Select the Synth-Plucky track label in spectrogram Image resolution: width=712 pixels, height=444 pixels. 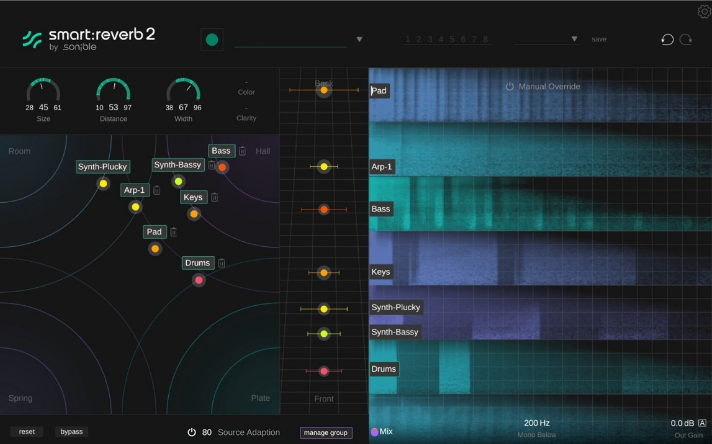coord(396,307)
